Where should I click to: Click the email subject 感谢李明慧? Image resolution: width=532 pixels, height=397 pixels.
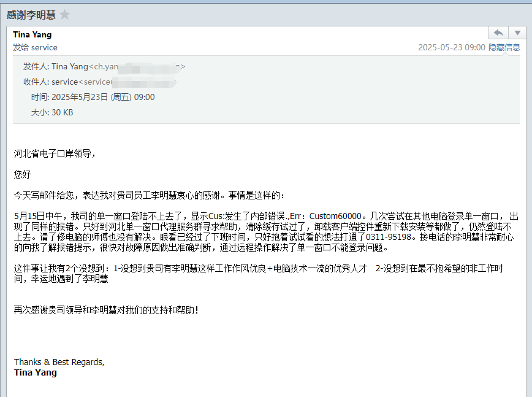click(31, 15)
